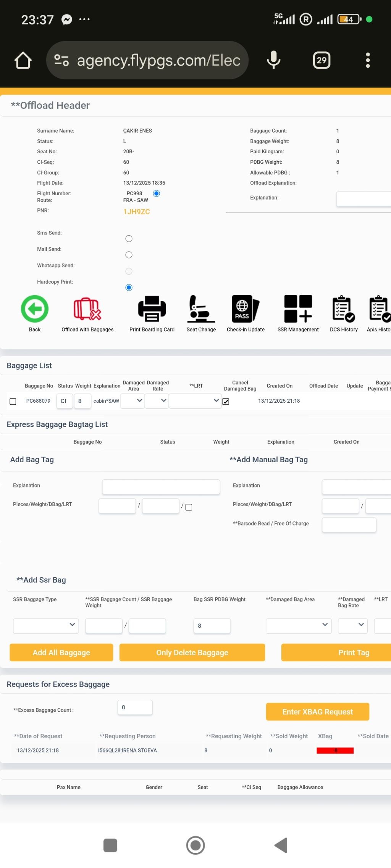
Task: Toggle the Cancel Damaged Bag checkbox
Action: tap(226, 402)
